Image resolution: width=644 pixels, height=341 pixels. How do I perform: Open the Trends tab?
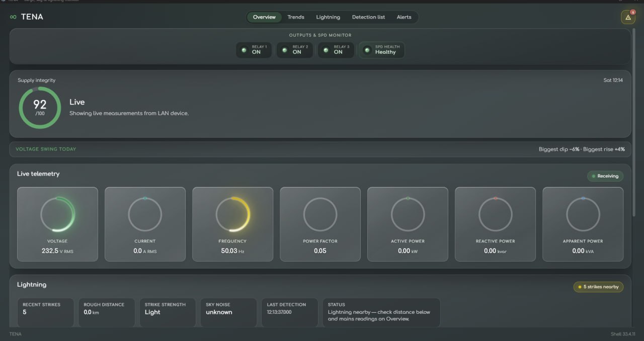[296, 17]
